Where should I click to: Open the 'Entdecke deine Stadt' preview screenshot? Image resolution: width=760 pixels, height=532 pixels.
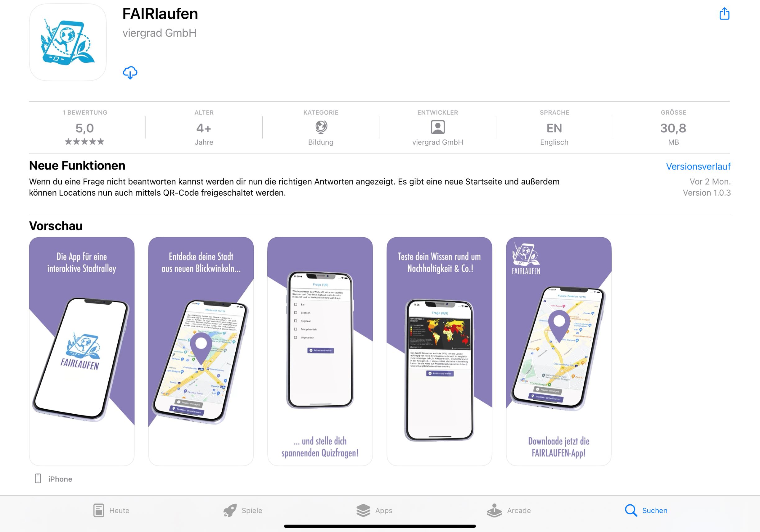click(x=201, y=351)
